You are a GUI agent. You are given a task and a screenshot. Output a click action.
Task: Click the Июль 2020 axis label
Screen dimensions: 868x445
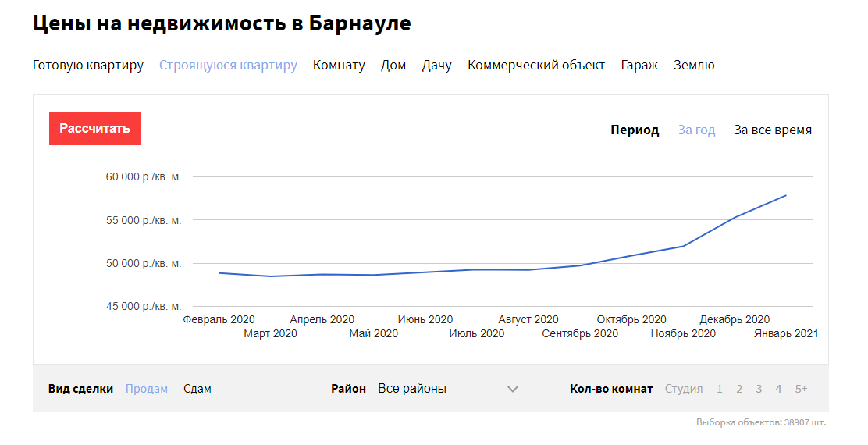pyautogui.click(x=477, y=334)
